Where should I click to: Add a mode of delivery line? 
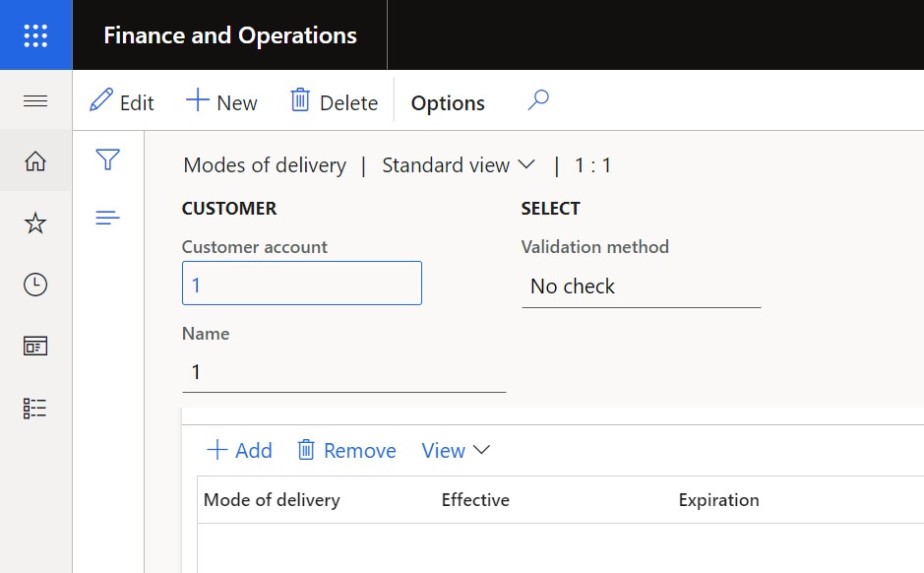(x=238, y=450)
